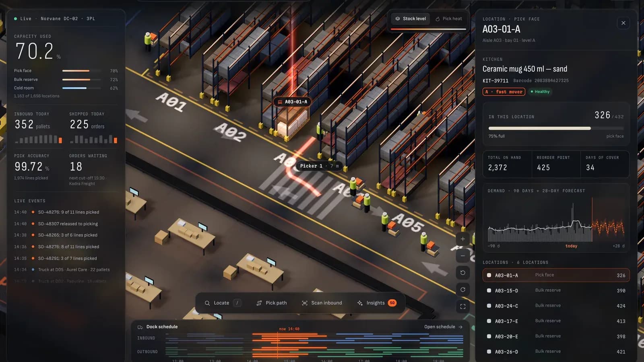Click the 75% full stock progress bar

556,128
